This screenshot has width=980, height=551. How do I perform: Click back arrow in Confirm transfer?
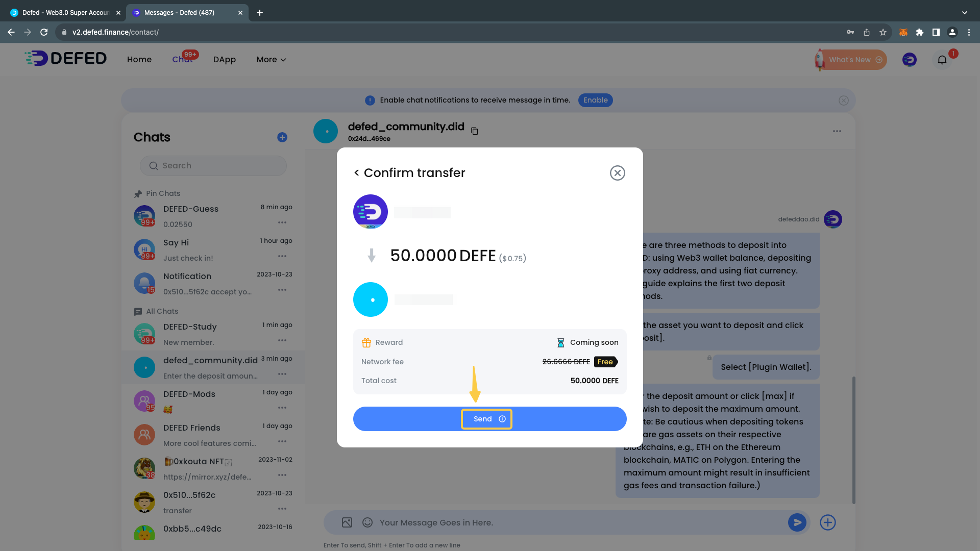pyautogui.click(x=357, y=173)
